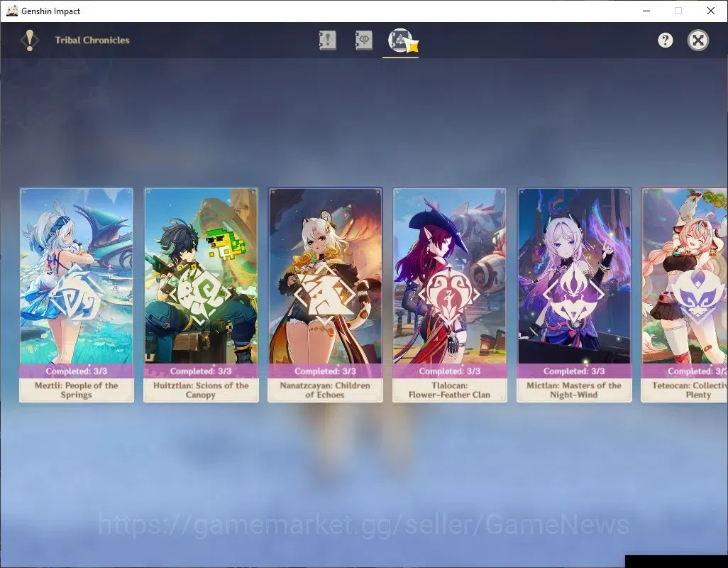Click the yellow exclamation quest icon beside Tribal Chronicles
This screenshot has width=728, height=568.
[x=30, y=40]
